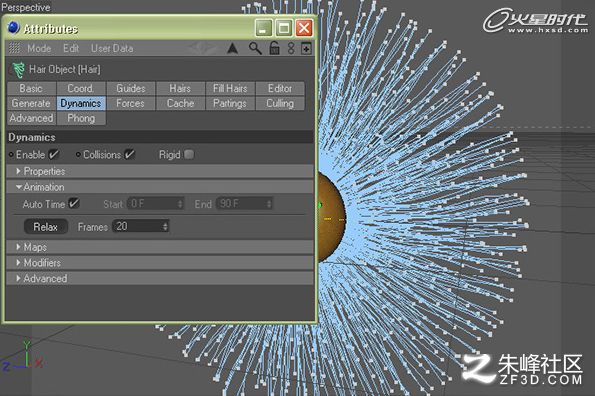Switch to the Partings tab
Screen dimensions: 595x396
click(230, 103)
